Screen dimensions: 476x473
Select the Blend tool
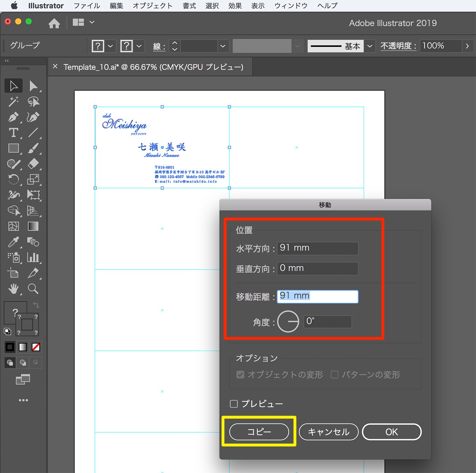pyautogui.click(x=33, y=242)
